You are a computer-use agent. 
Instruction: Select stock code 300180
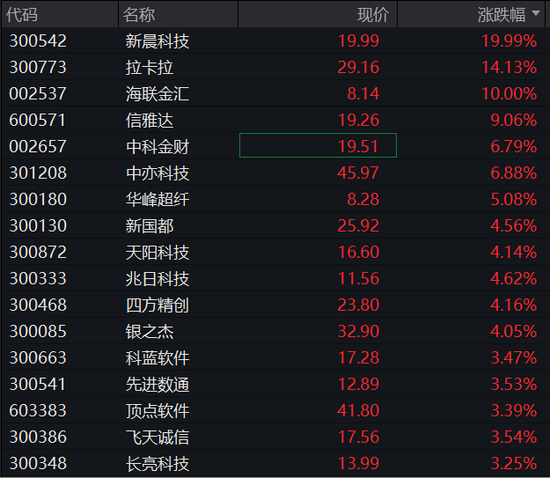[38, 200]
